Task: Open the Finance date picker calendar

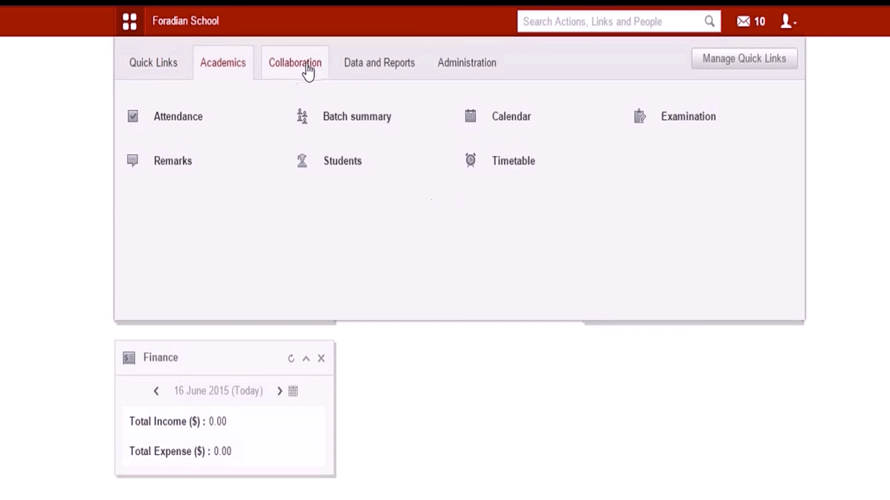Action: click(x=293, y=391)
